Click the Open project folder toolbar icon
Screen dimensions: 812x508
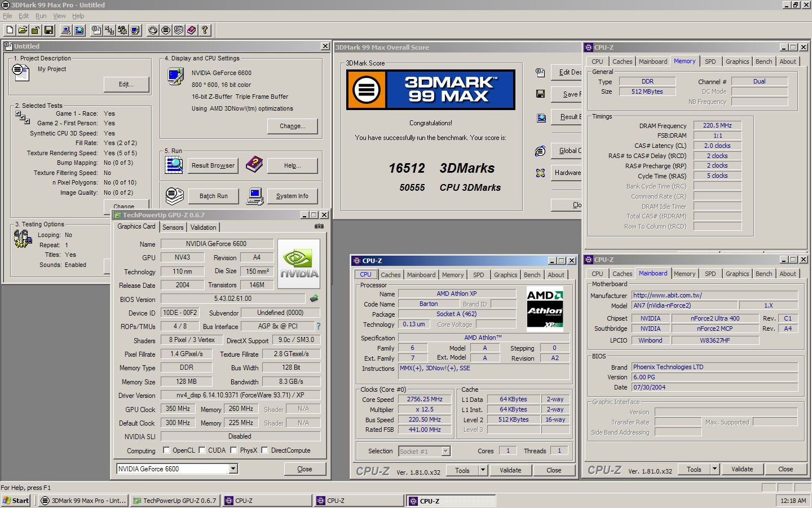coord(23,30)
